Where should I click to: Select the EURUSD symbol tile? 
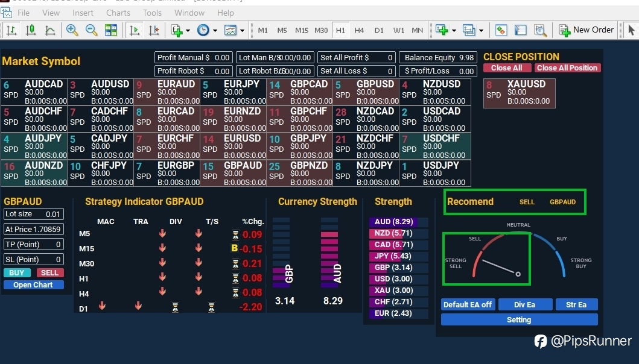(x=233, y=146)
